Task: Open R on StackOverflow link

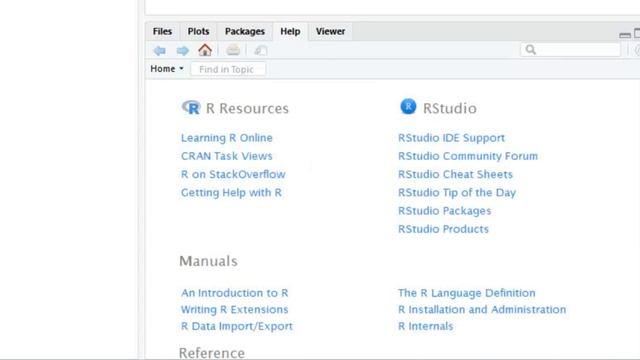Action: (x=233, y=174)
